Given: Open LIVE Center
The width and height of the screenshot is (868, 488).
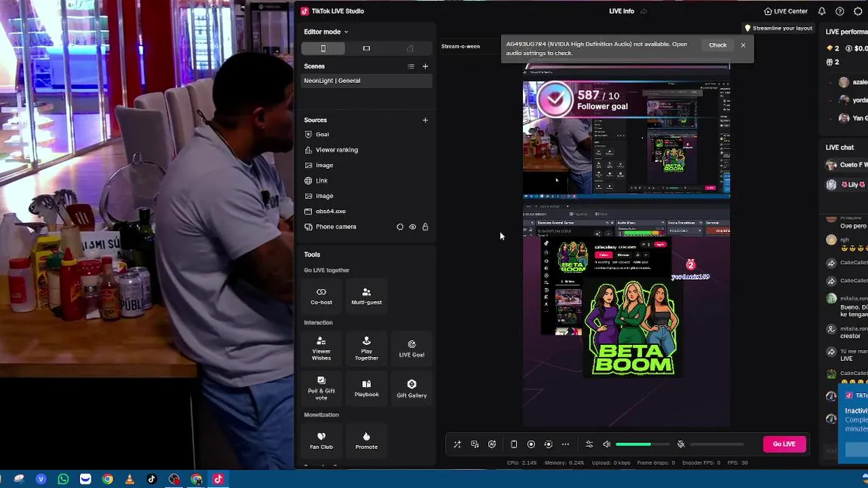Looking at the screenshot, I should [786, 12].
